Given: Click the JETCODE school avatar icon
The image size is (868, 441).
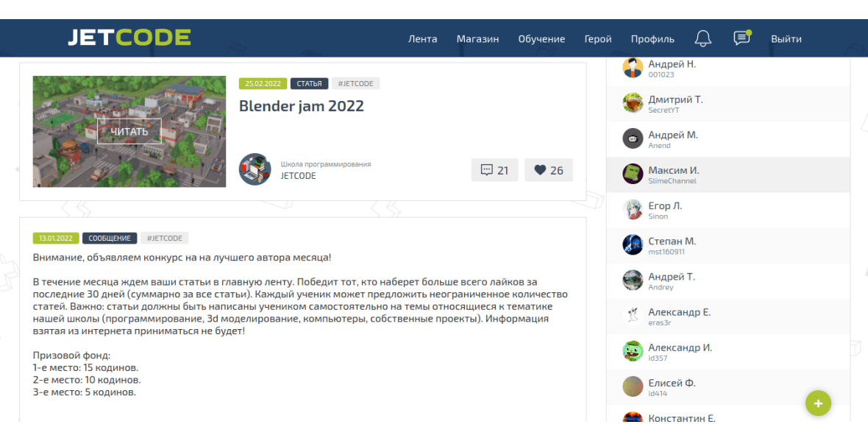Looking at the screenshot, I should (x=255, y=169).
